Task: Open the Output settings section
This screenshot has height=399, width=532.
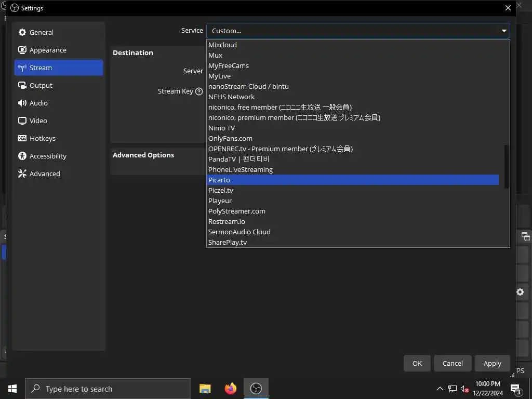Action: 58,85
